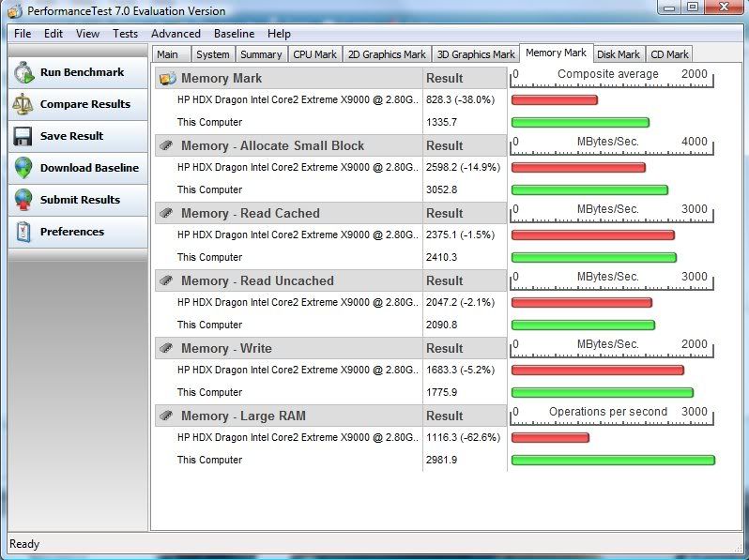The image size is (749, 560).
Task: Click the Compare Results scales icon
Action: point(23,104)
